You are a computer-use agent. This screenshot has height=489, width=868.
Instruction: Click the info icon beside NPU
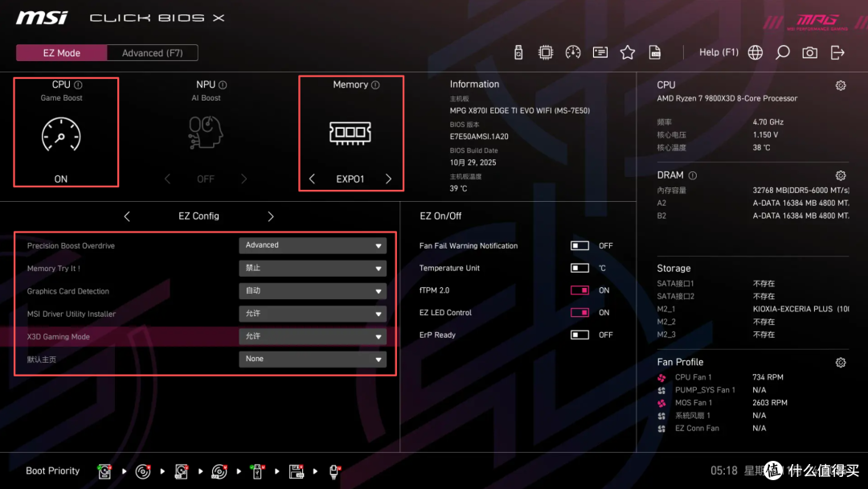pyautogui.click(x=223, y=84)
